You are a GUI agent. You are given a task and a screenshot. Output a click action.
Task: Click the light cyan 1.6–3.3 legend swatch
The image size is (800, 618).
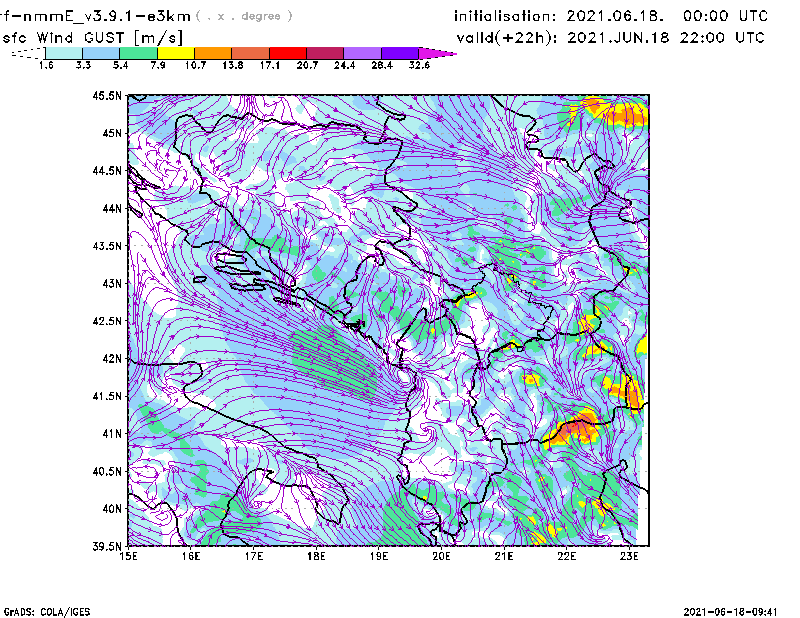click(64, 53)
